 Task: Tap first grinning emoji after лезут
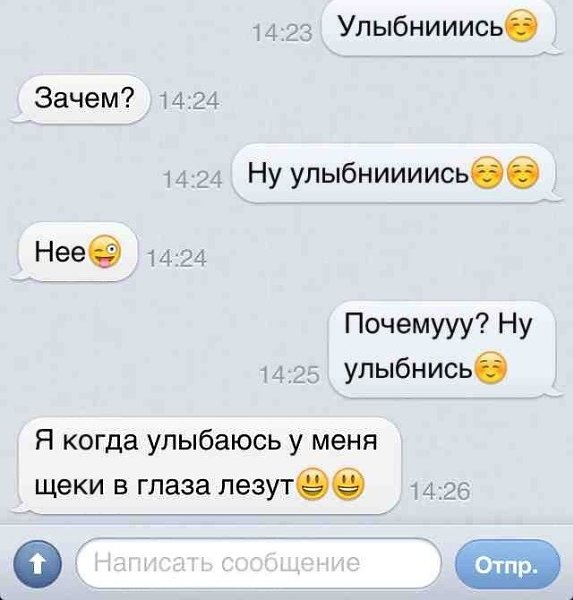click(313, 484)
